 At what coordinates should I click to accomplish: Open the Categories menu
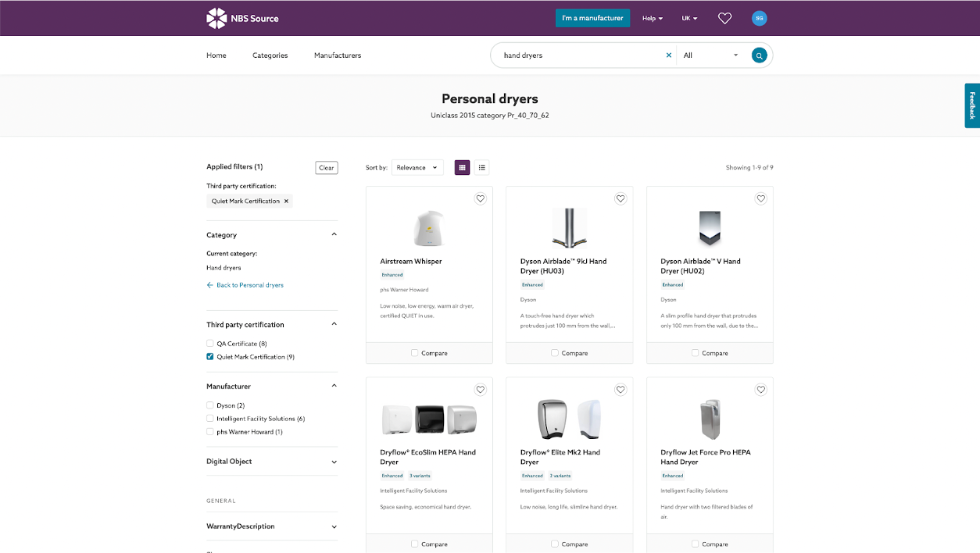[x=270, y=55]
